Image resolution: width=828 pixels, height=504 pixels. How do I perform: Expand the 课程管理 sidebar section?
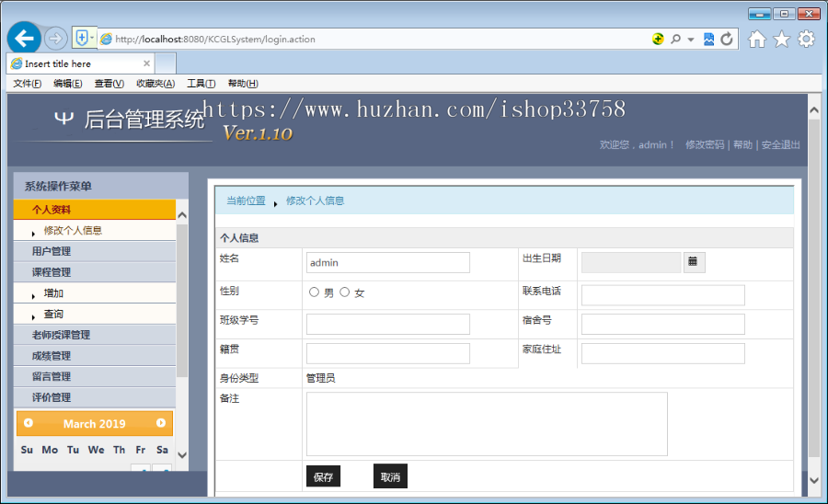coord(95,272)
